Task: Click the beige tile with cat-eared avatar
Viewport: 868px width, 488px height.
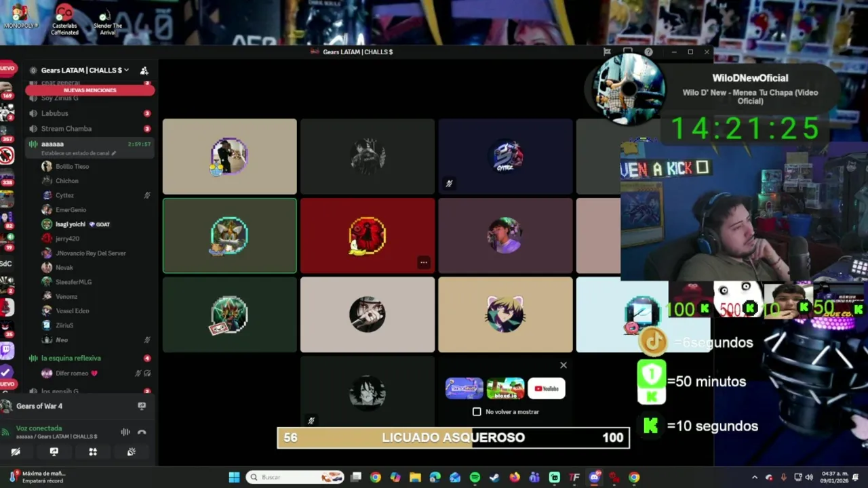Action: pyautogui.click(x=505, y=315)
